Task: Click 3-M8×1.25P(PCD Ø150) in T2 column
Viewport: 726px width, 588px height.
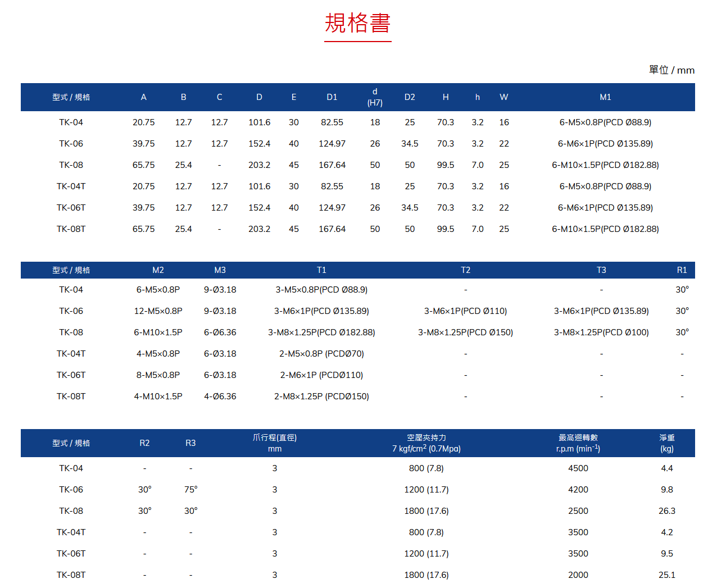Action: coord(465,332)
